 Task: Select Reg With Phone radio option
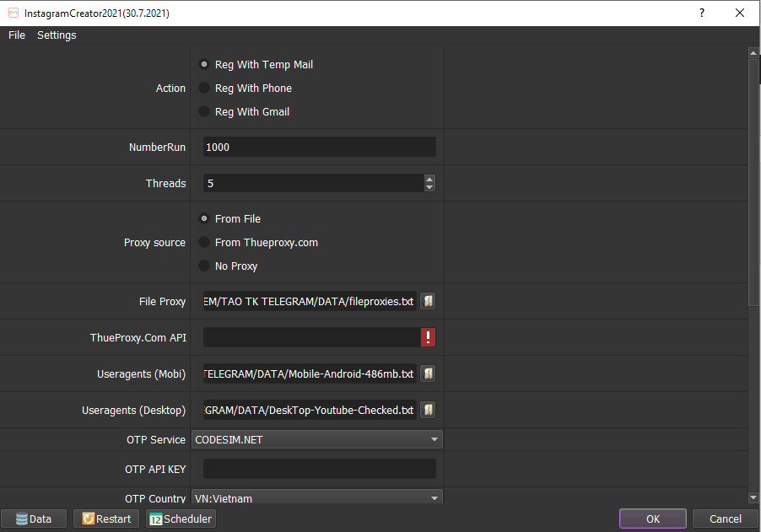204,88
